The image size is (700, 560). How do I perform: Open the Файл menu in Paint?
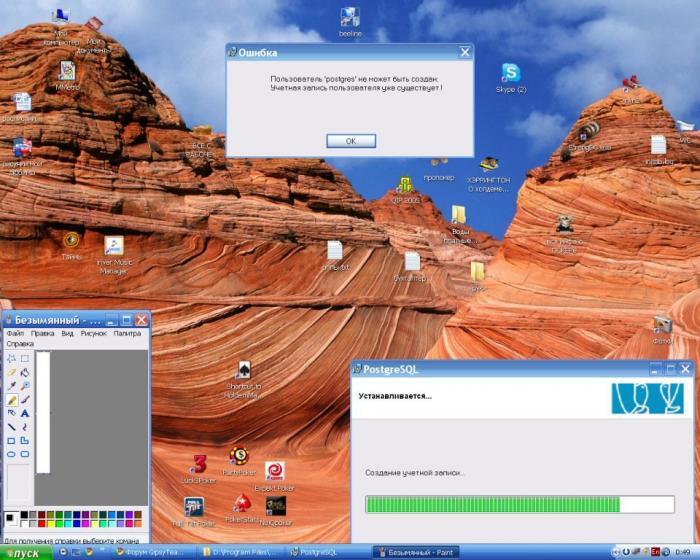[x=15, y=333]
